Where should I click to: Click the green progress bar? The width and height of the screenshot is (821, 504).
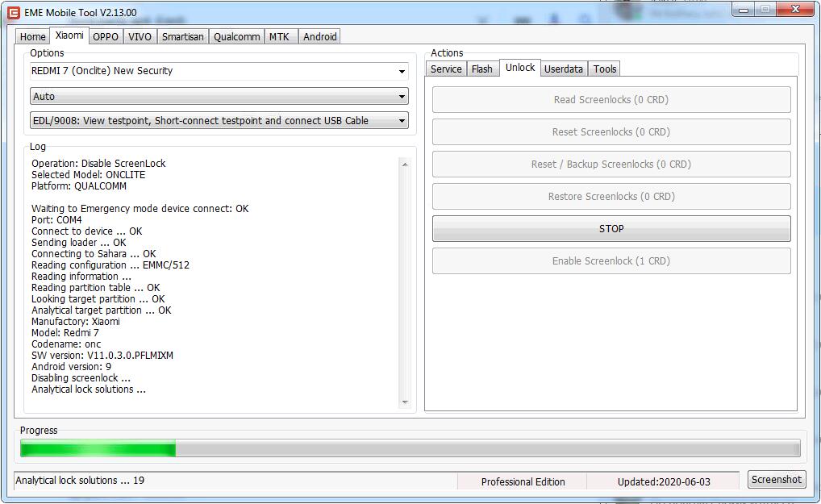[x=410, y=448]
